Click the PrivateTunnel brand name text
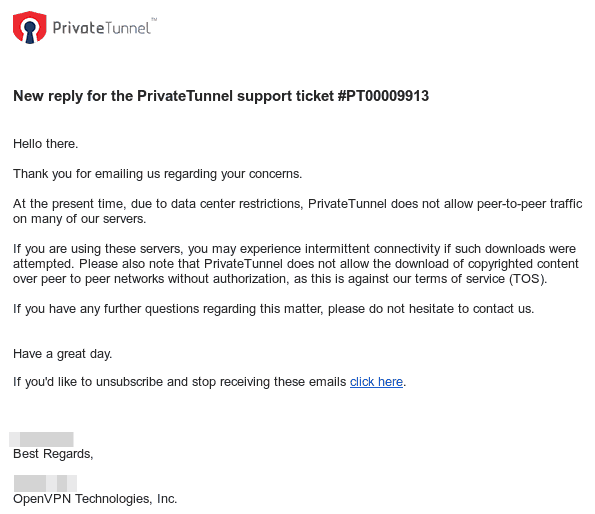 click(102, 28)
